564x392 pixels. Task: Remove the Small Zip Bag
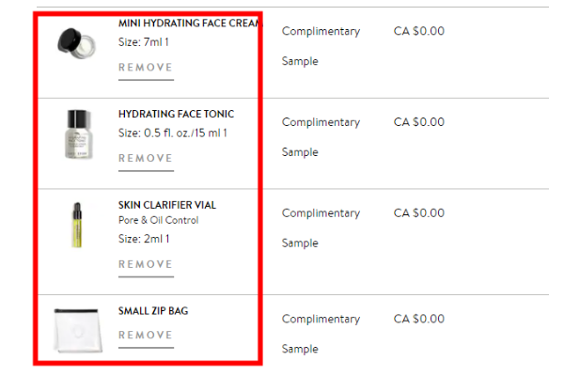(146, 336)
